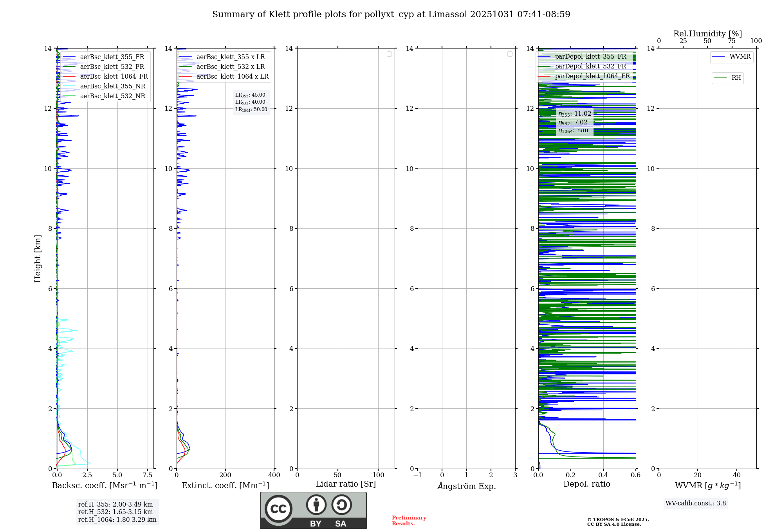Click the aerBsc_klett_532_NR legend entry
The width and height of the screenshot is (783, 532).
click(112, 96)
